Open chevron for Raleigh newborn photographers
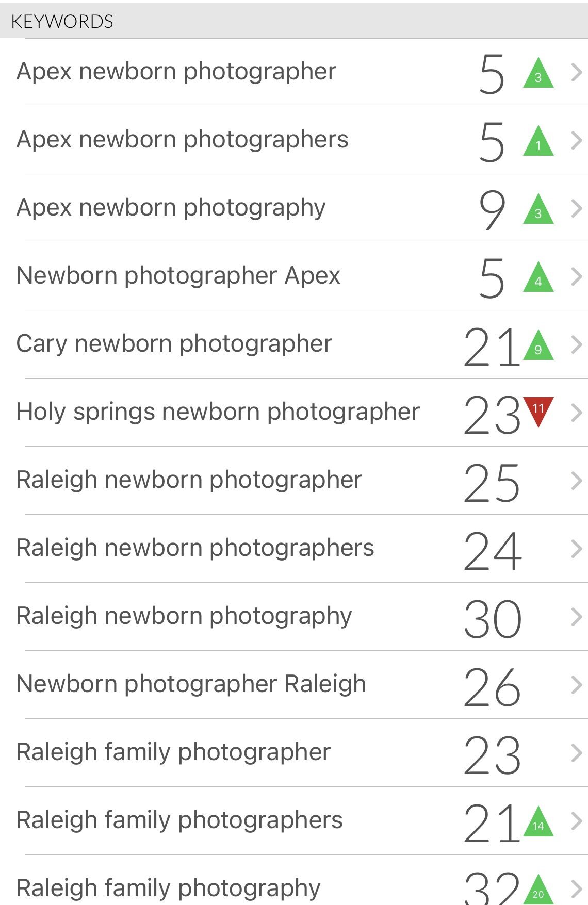This screenshot has height=905, width=588. pos(577,549)
